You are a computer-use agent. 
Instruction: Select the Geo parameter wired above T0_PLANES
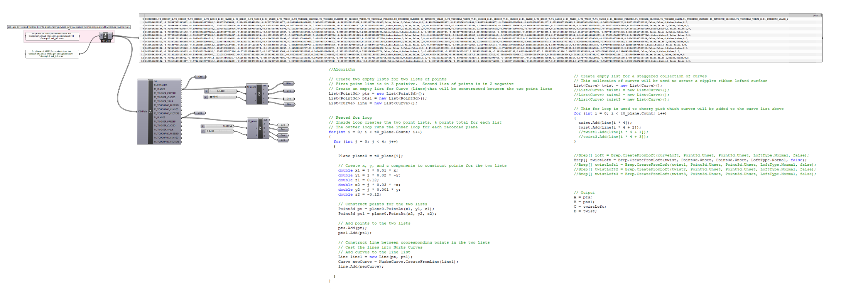[200, 77]
